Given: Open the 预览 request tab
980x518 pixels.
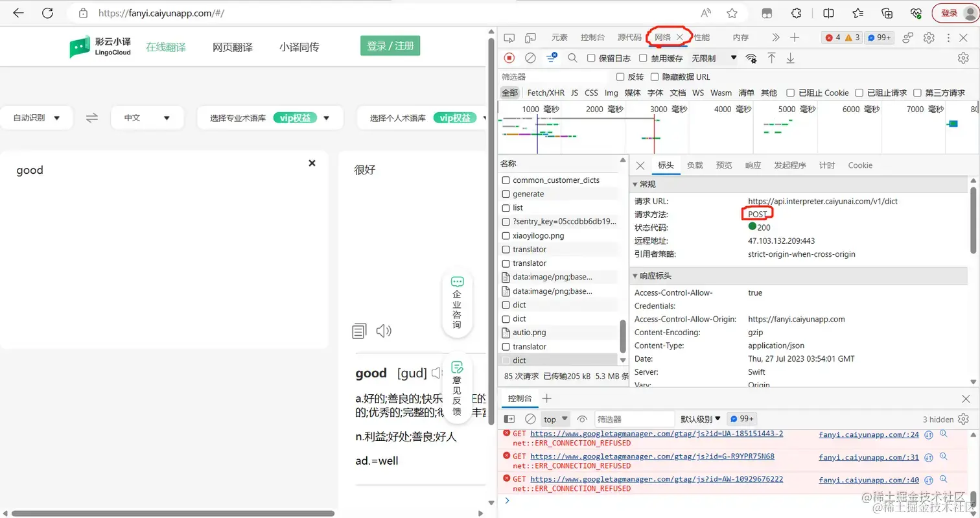Looking at the screenshot, I should [x=724, y=165].
